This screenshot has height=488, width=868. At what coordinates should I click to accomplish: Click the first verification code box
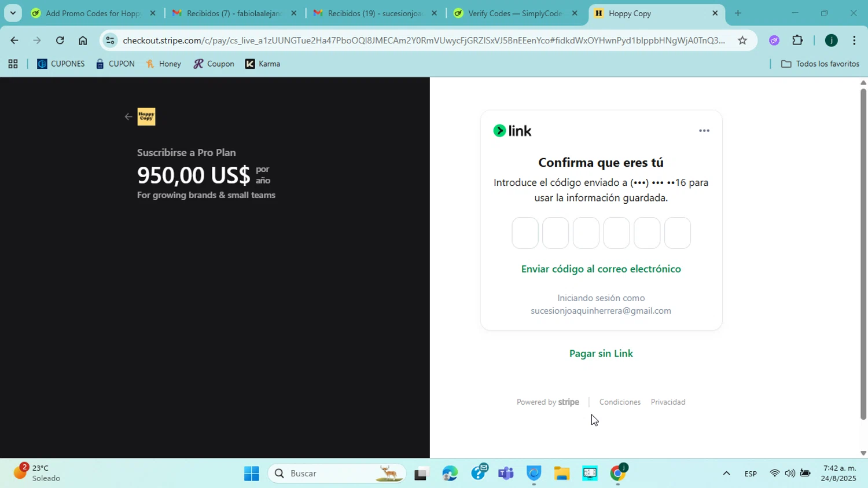coord(525,233)
